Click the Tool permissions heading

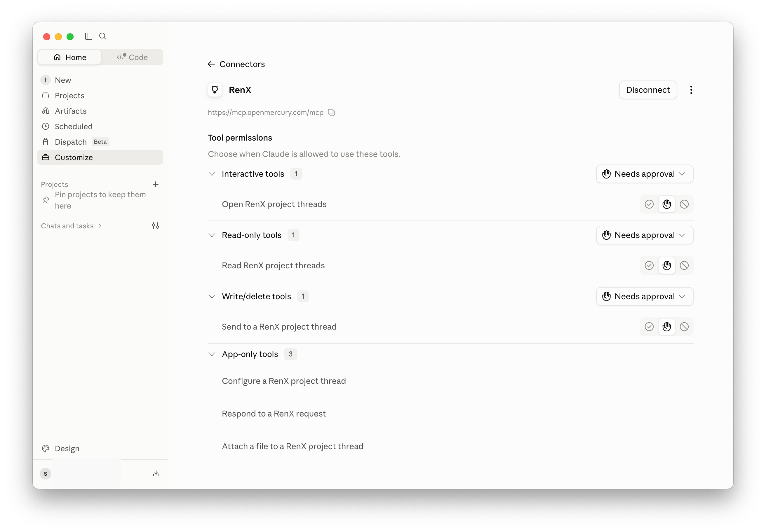(240, 138)
